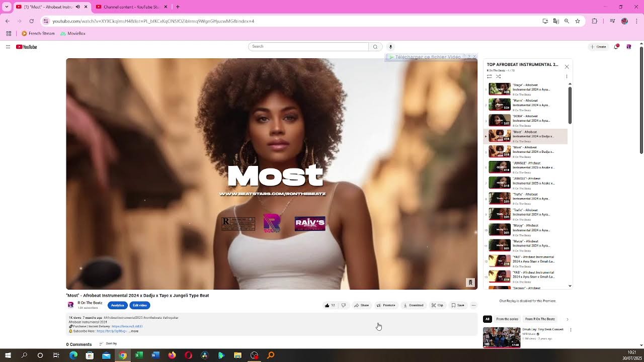Dislike the video with thumbs down
This screenshot has width=644, height=362.
(x=344, y=305)
